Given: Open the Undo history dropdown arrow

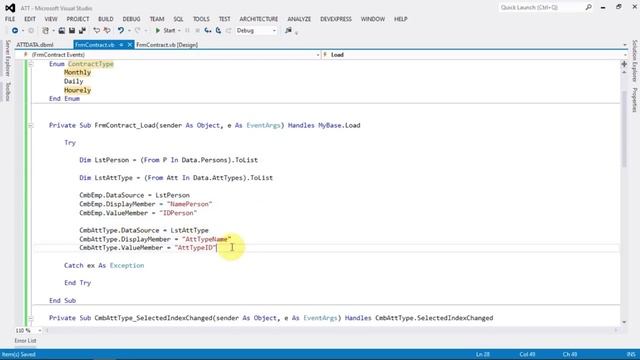Looking at the screenshot, I should [129, 31].
